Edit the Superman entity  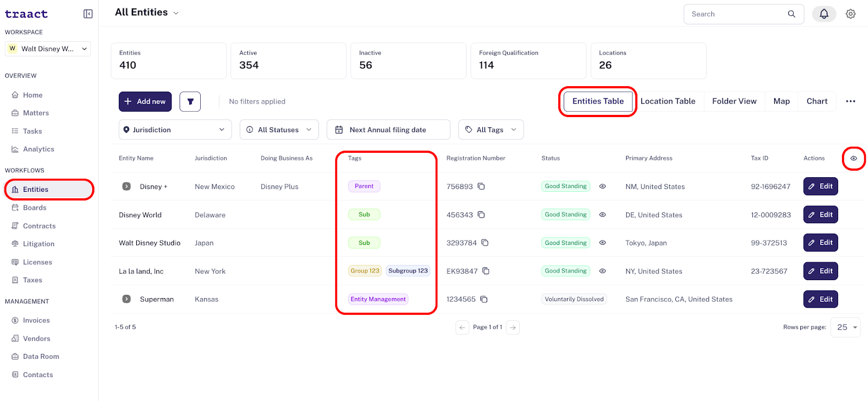[820, 299]
